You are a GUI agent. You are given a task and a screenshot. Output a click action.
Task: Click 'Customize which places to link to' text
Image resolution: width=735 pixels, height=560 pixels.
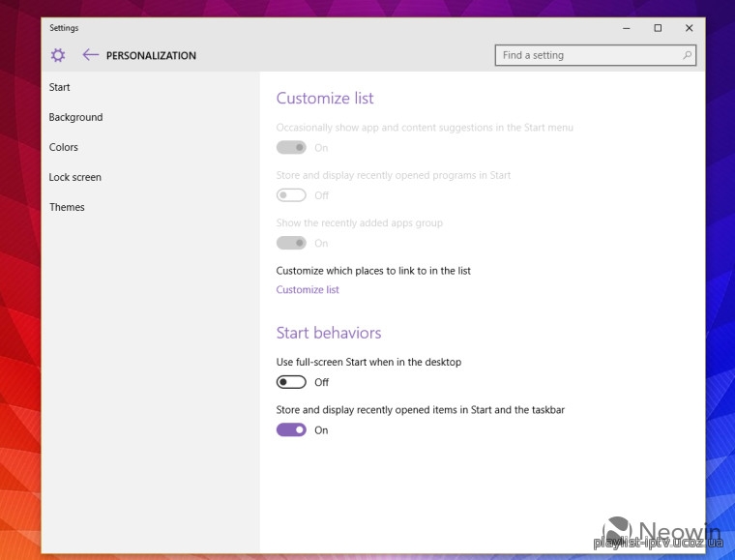point(373,271)
